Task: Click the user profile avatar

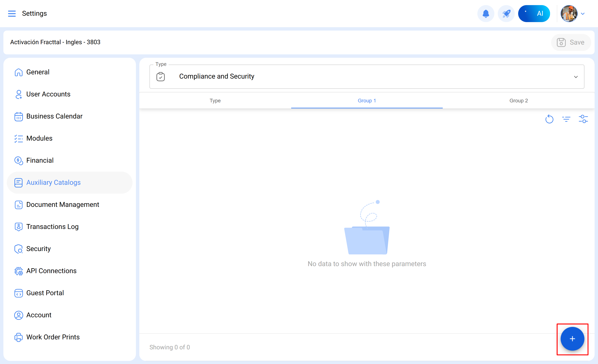Action: [x=569, y=14]
